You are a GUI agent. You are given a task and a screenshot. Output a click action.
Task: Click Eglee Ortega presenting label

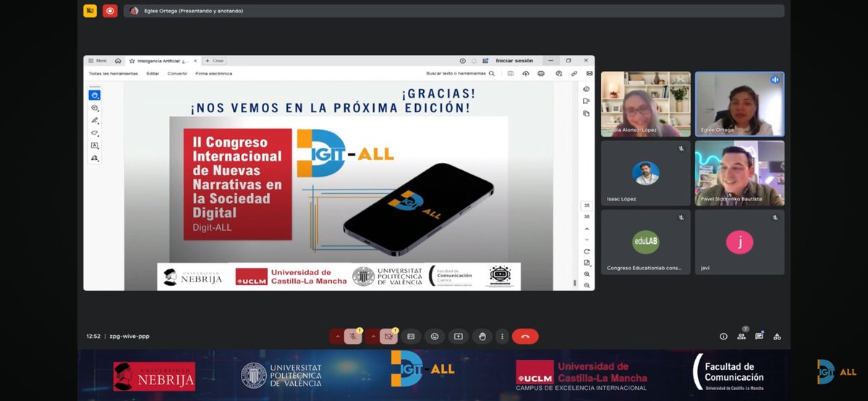click(192, 11)
